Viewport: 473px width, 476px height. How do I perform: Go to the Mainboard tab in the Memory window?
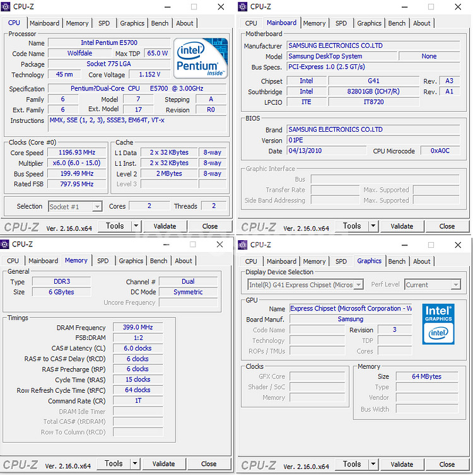pyautogui.click(x=43, y=261)
